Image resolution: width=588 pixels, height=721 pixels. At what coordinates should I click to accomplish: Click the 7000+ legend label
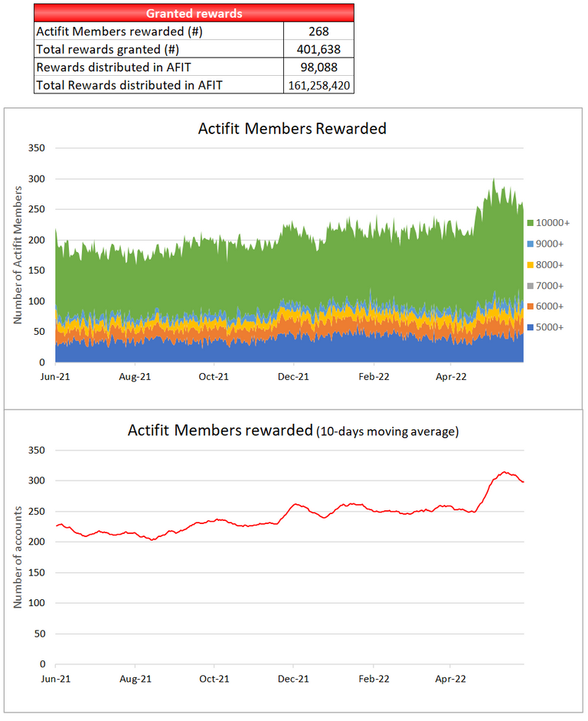(550, 286)
